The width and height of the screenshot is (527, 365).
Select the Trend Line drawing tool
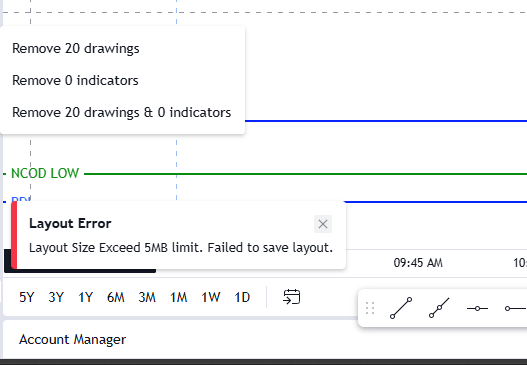click(401, 308)
